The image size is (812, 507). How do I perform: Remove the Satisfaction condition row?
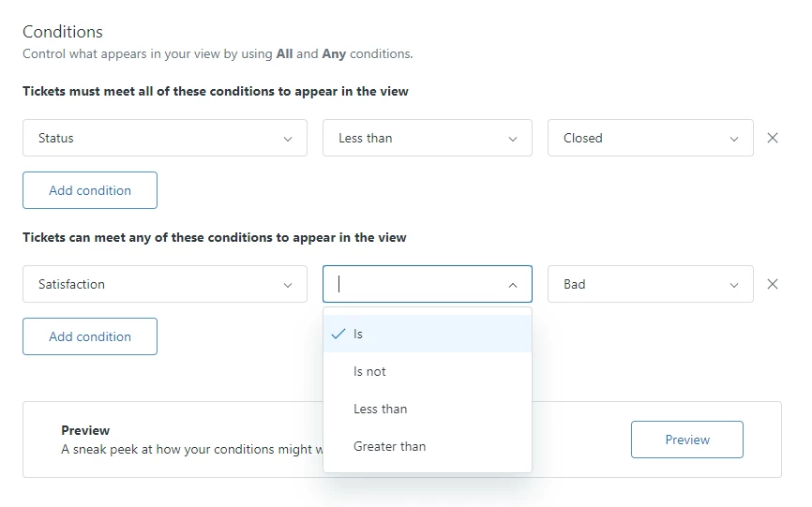tap(773, 284)
